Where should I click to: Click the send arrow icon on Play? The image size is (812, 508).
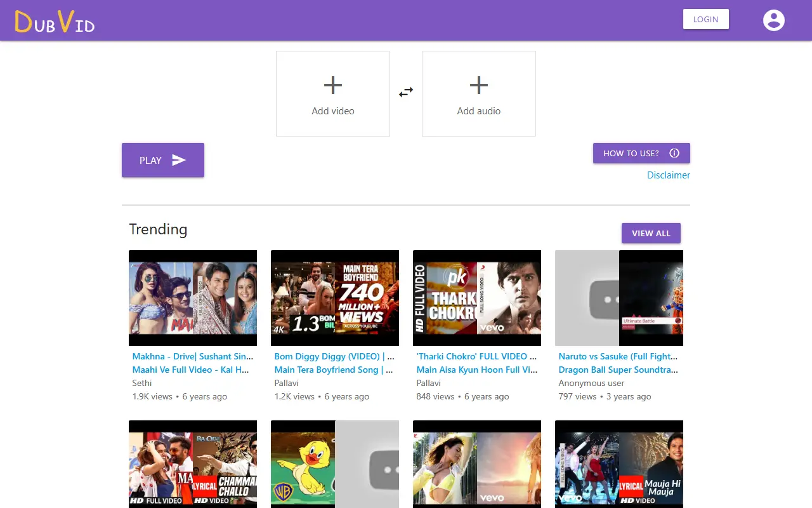179,160
